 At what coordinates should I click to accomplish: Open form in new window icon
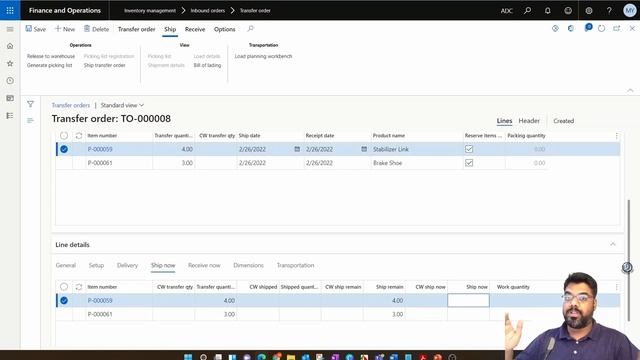[617, 29]
